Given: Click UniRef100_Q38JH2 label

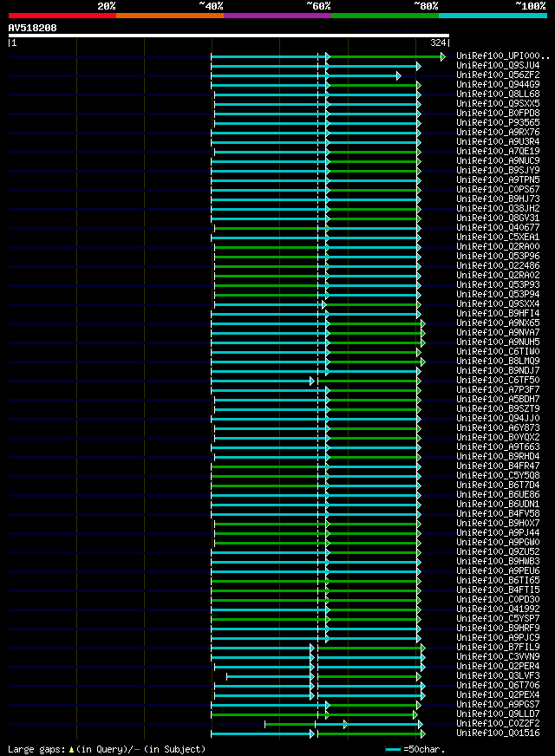Looking at the screenshot, I should tap(498, 209).
